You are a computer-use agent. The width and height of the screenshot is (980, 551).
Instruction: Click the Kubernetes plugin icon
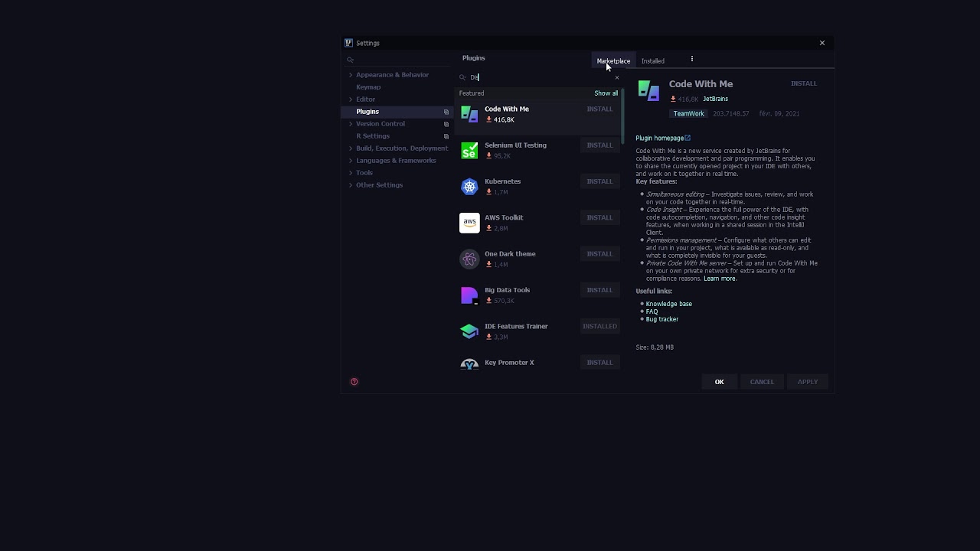point(469,187)
